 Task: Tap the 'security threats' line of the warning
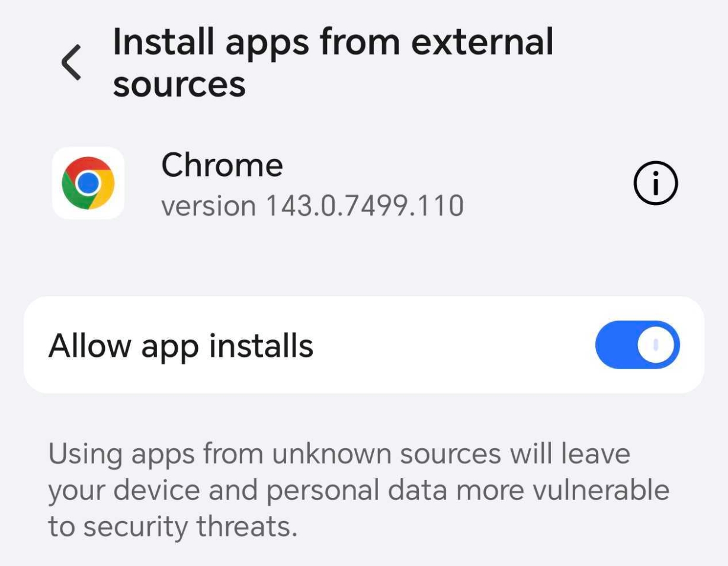(172, 526)
